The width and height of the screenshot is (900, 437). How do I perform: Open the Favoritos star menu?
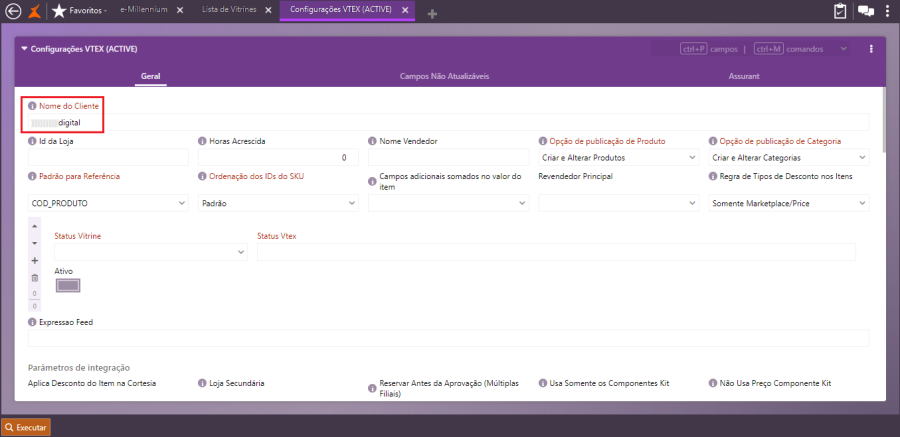pos(79,11)
